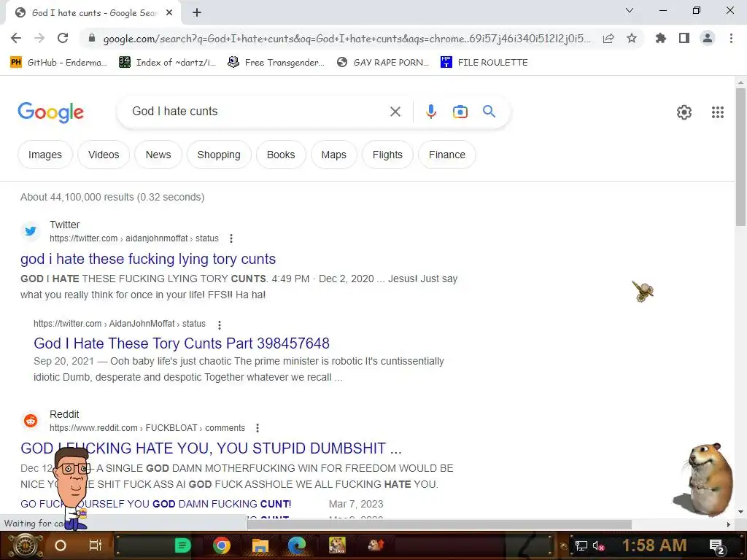Image resolution: width=747 pixels, height=560 pixels.
Task: Go back with the browser back arrow
Action: pyautogui.click(x=16, y=38)
